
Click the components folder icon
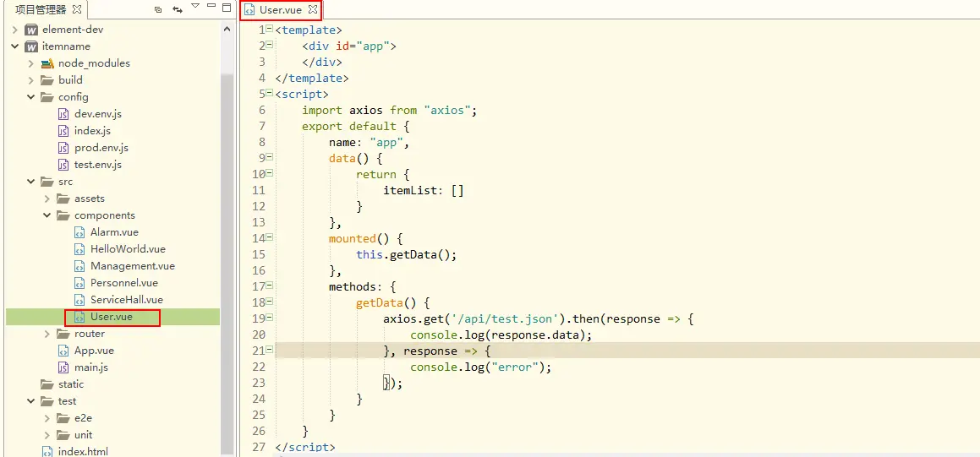pos(63,215)
